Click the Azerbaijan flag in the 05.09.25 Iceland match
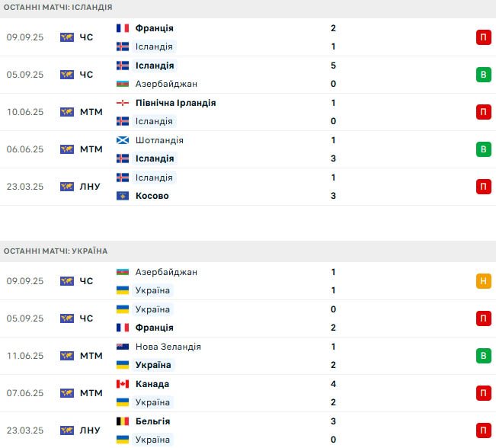Image resolution: width=496 pixels, height=448 pixels. 123,84
